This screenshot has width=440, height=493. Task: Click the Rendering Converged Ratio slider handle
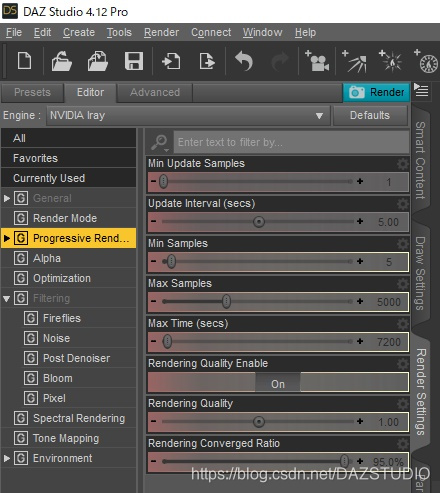pos(344,461)
